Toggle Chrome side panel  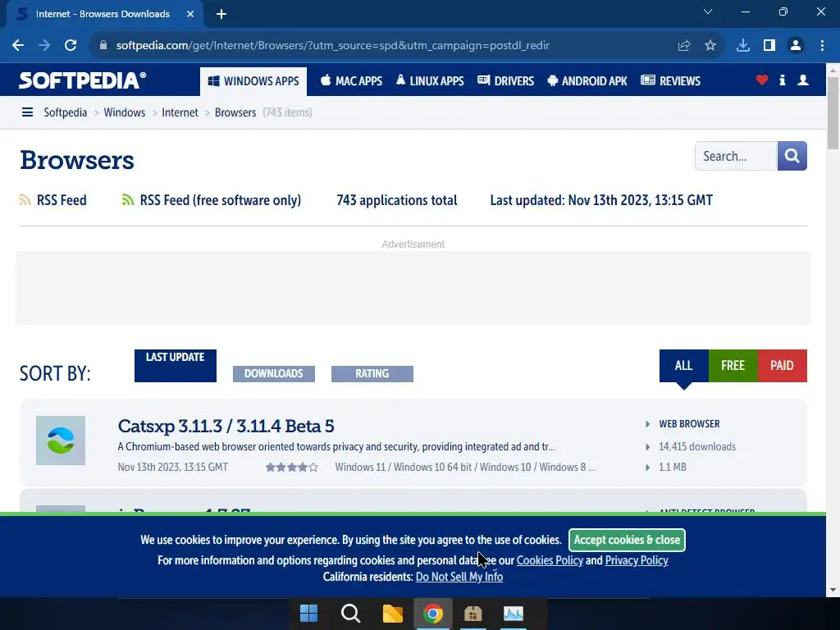pos(769,46)
